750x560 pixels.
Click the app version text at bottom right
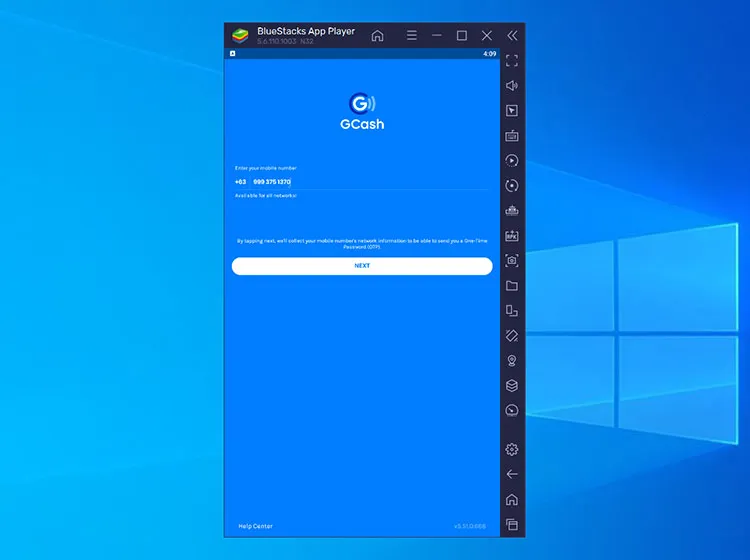(x=470, y=526)
